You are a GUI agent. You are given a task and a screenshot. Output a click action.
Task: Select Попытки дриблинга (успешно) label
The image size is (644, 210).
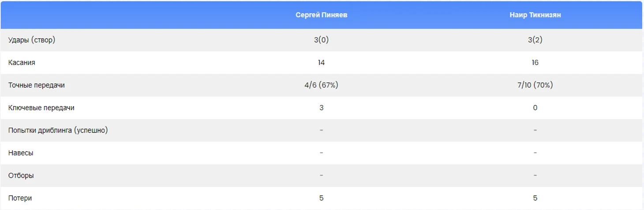[58, 130]
